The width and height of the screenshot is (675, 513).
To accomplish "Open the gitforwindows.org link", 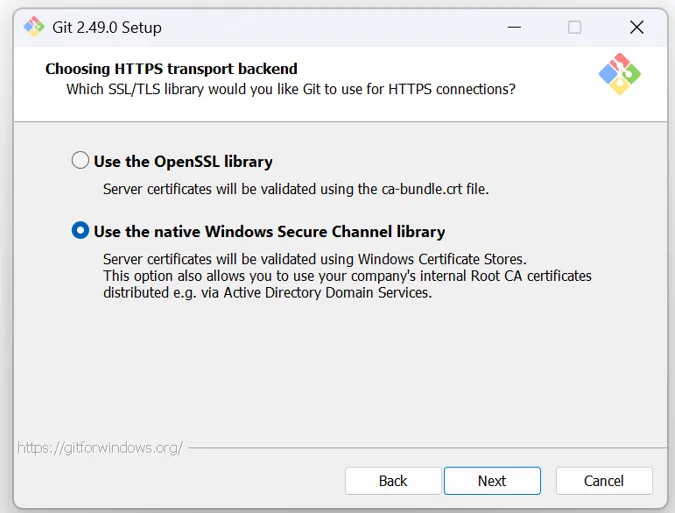I will (100, 447).
